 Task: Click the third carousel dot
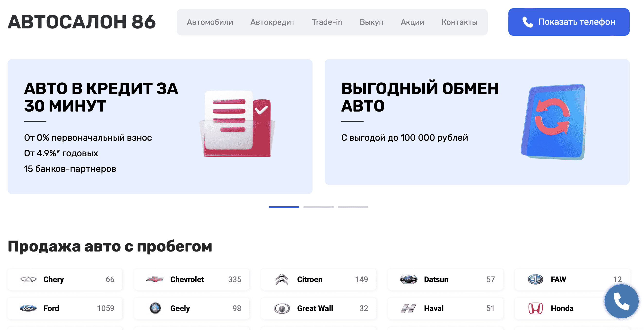pos(353,207)
